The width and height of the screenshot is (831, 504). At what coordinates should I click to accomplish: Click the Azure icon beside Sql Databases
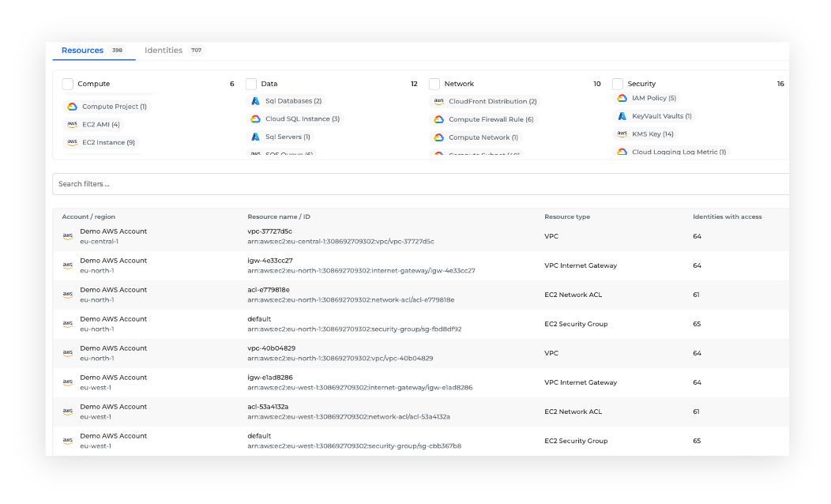click(x=255, y=101)
